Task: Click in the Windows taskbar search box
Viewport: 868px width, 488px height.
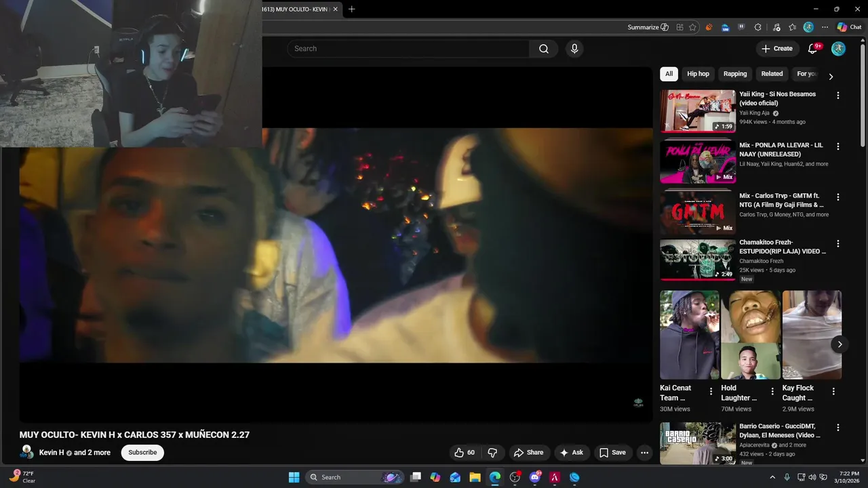Action: (x=355, y=477)
